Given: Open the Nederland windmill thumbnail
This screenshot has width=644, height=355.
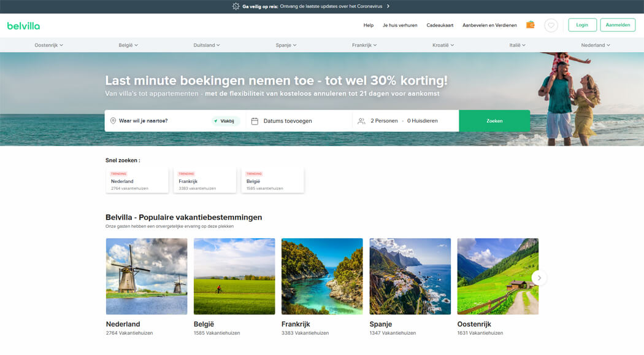Looking at the screenshot, I should [147, 276].
